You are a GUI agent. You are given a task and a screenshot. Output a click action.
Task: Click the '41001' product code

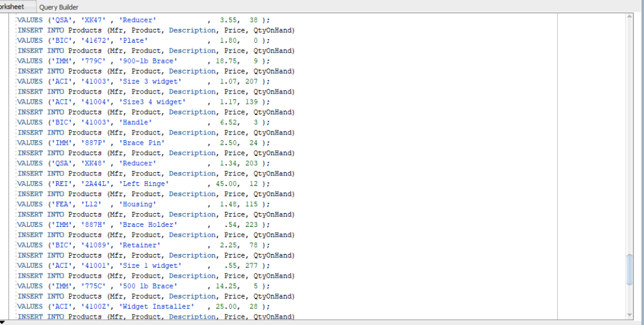coord(96,267)
